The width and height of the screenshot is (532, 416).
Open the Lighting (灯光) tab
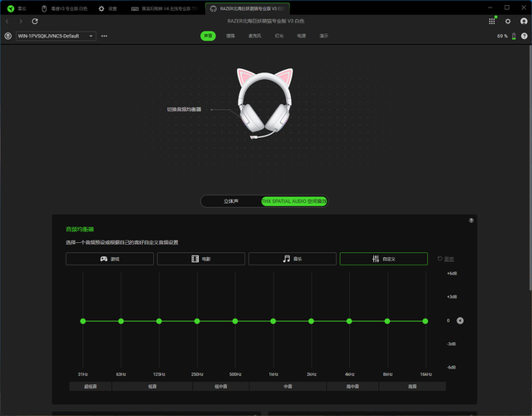point(279,36)
